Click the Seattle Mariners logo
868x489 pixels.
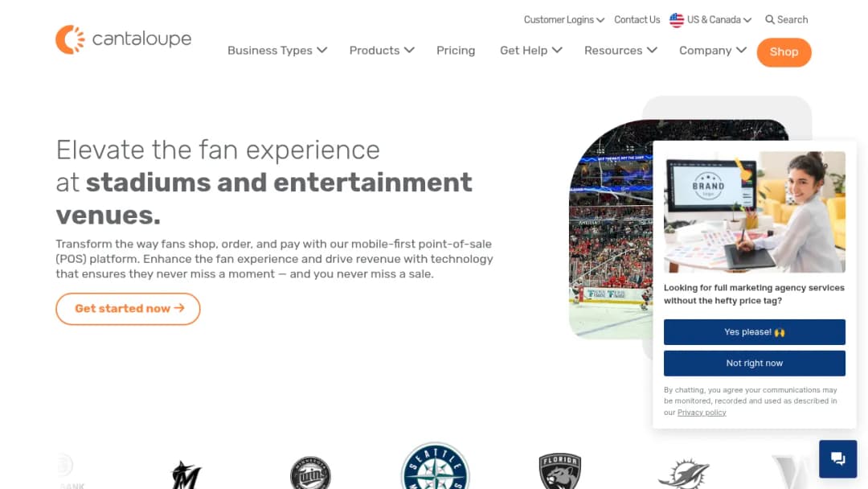tap(435, 466)
